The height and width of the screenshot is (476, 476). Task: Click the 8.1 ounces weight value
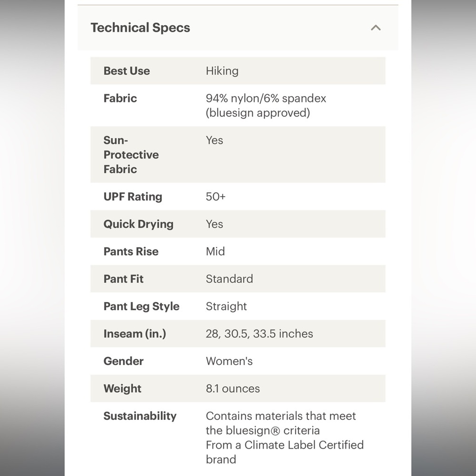point(233,388)
